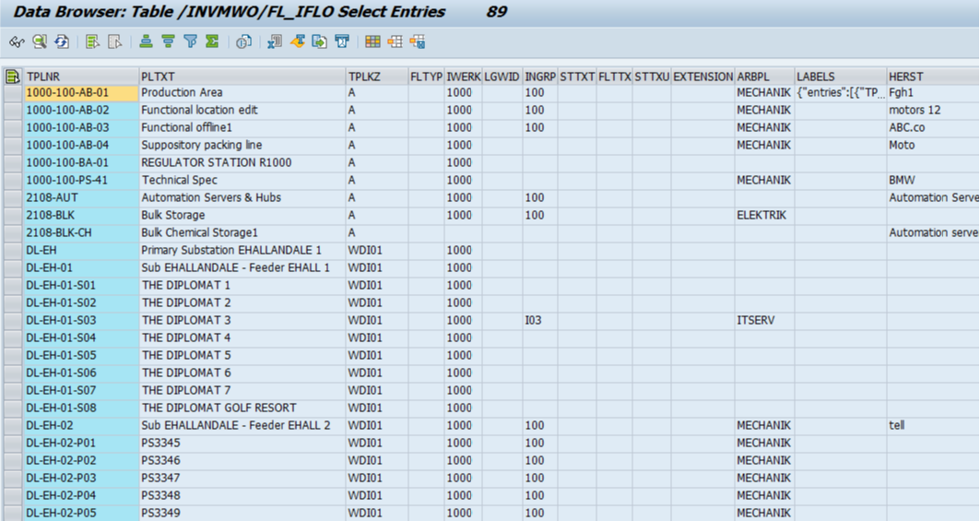Toggle row selector for 1000-100-AB-01
980x521 pixels.
tap(12, 93)
